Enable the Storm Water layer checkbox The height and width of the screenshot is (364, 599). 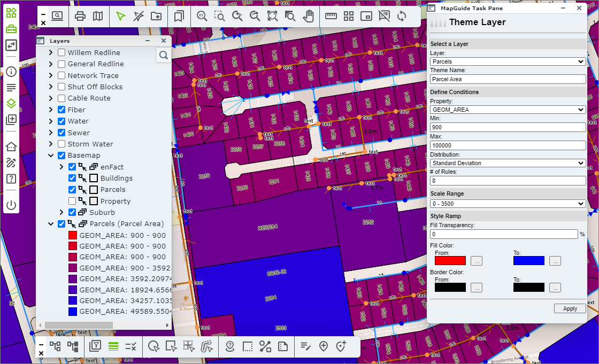click(62, 144)
